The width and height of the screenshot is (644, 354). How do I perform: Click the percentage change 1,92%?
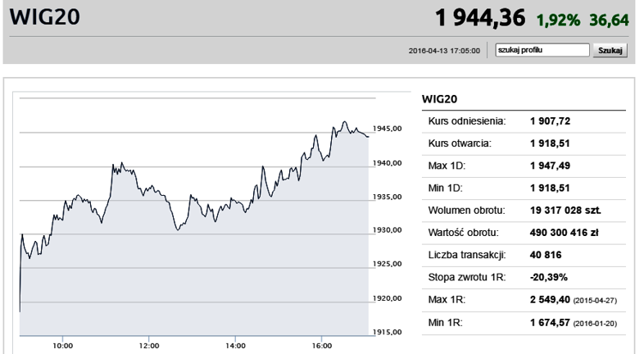point(558,20)
